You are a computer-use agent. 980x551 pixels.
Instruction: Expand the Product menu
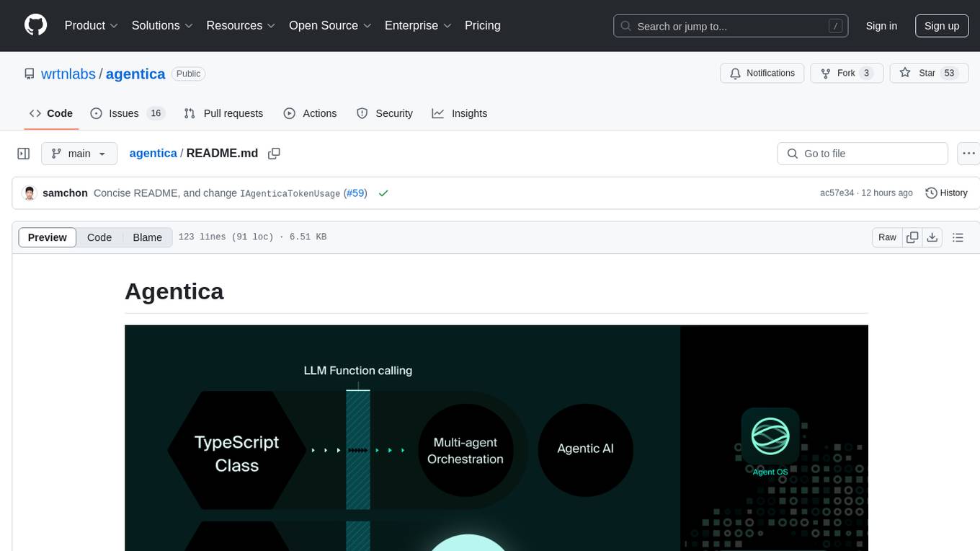[92, 25]
